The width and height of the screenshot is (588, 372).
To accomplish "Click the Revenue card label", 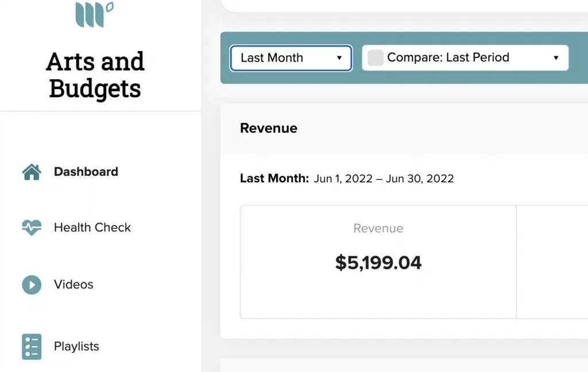I will (378, 228).
